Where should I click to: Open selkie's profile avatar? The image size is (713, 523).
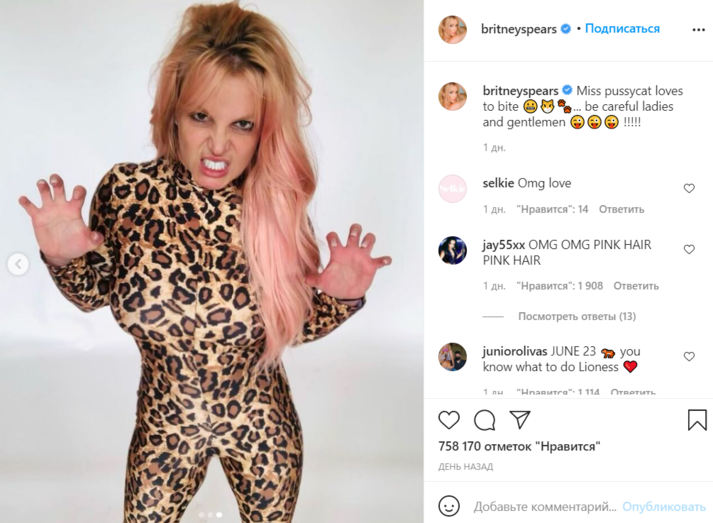point(452,188)
